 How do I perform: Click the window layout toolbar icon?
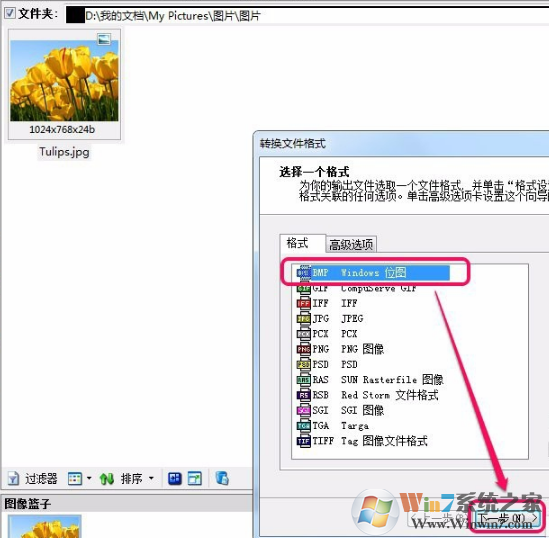(x=195, y=478)
